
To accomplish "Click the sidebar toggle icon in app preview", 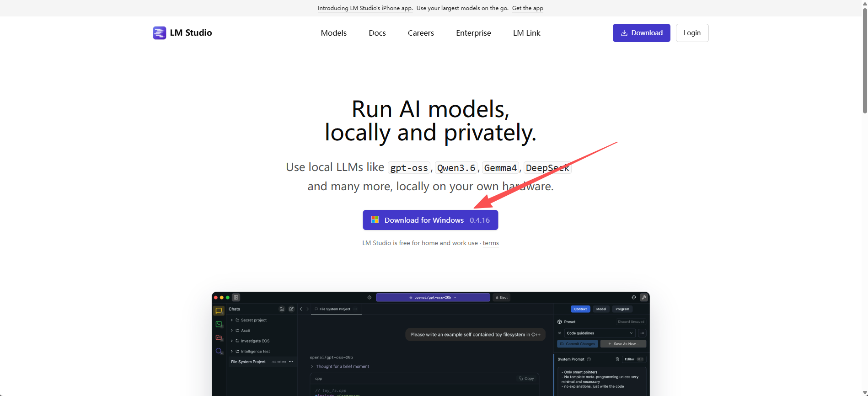I will click(x=236, y=297).
